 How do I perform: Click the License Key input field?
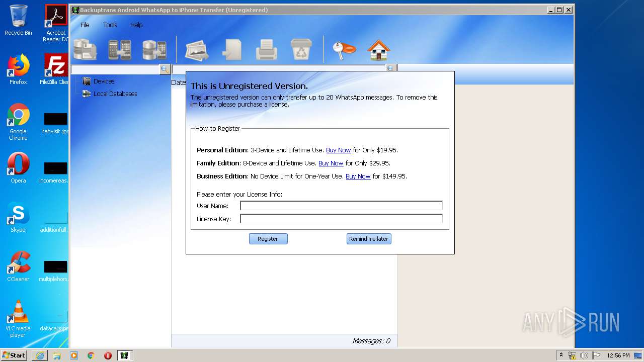(x=341, y=219)
